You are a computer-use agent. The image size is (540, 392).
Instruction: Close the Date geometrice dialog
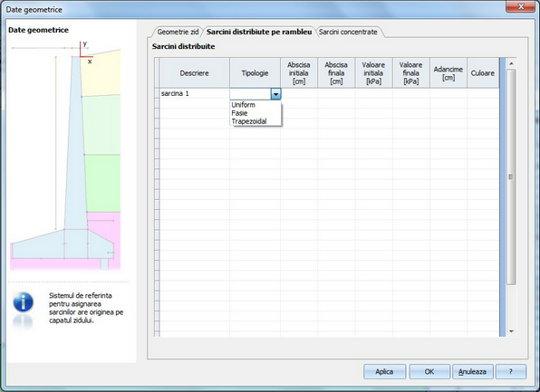520,6
